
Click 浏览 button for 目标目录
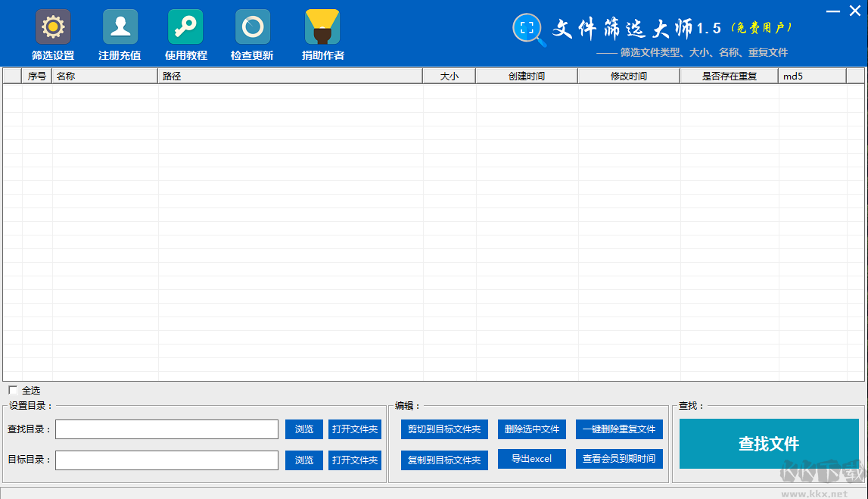[x=304, y=460]
